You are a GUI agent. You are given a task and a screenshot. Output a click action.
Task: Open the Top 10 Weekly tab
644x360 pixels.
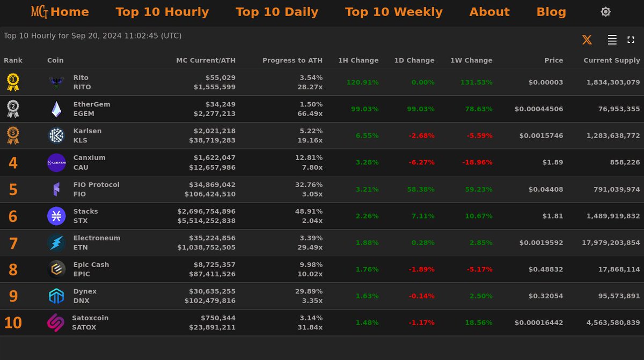(x=394, y=12)
